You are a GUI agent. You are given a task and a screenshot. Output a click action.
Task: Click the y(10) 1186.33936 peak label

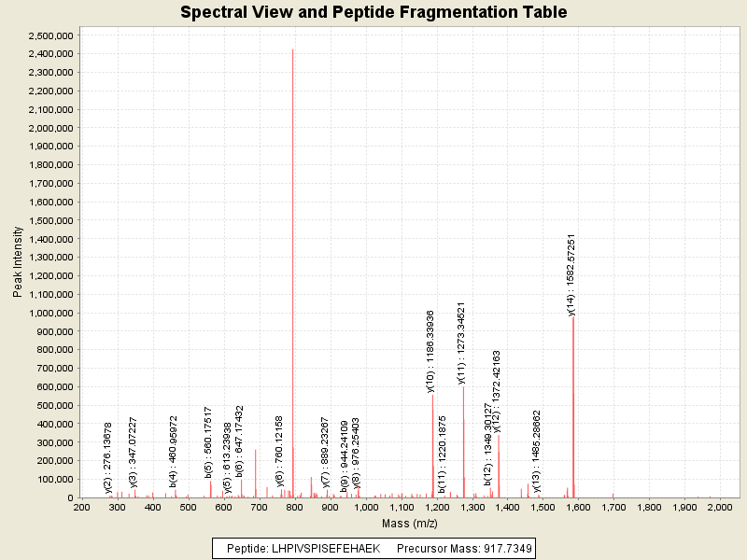[430, 352]
